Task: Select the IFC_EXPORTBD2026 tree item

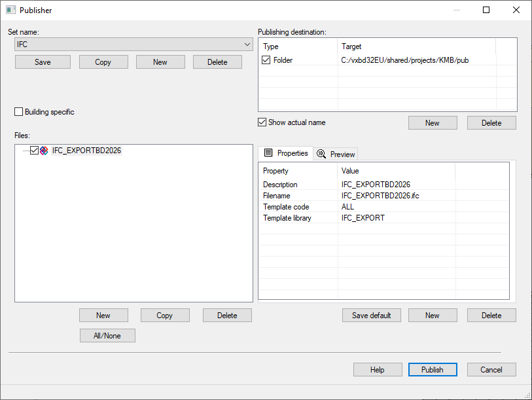Action: click(x=86, y=151)
